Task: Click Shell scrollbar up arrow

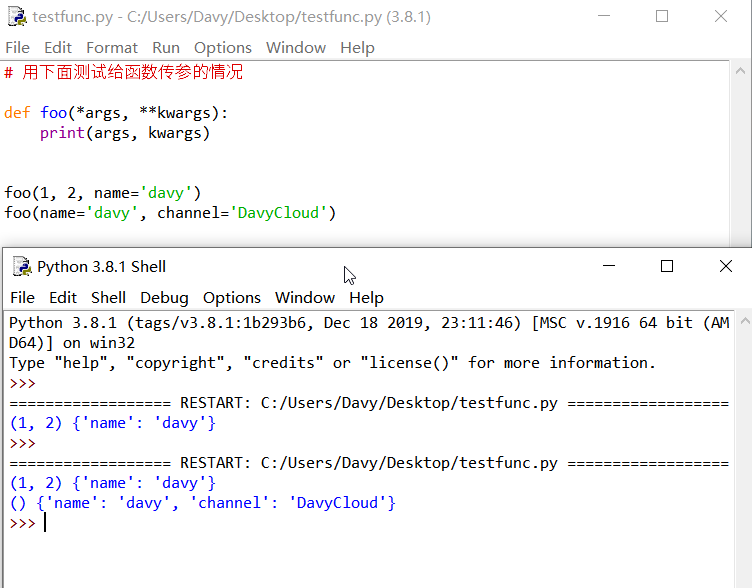Action: click(745, 321)
